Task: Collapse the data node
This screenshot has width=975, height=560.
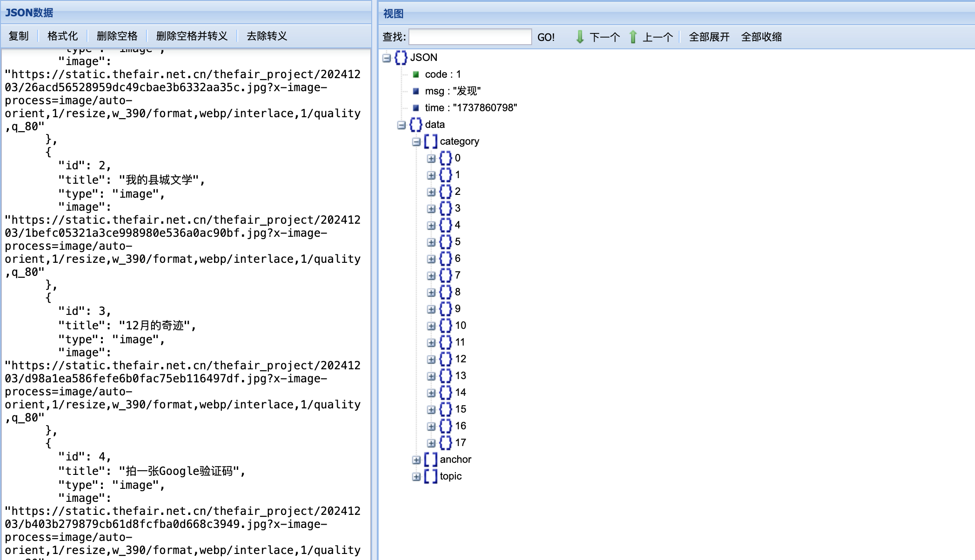Action: 401,125
